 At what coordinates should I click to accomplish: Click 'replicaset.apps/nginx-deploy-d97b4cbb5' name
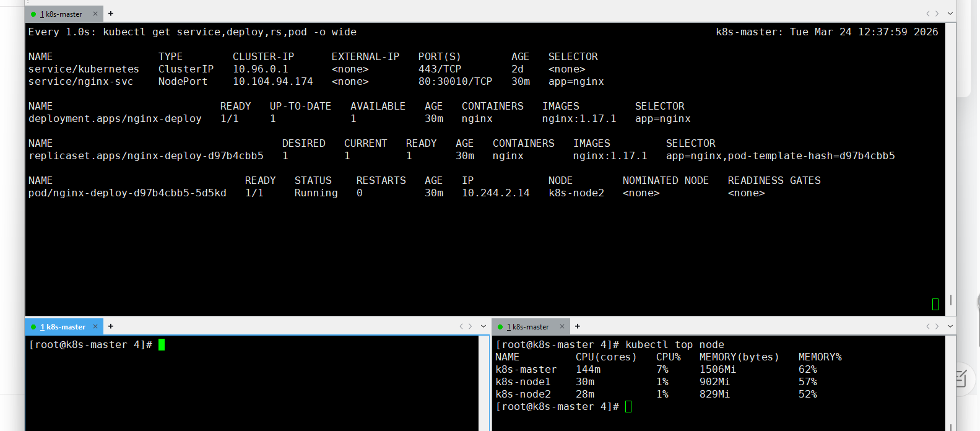(146, 156)
